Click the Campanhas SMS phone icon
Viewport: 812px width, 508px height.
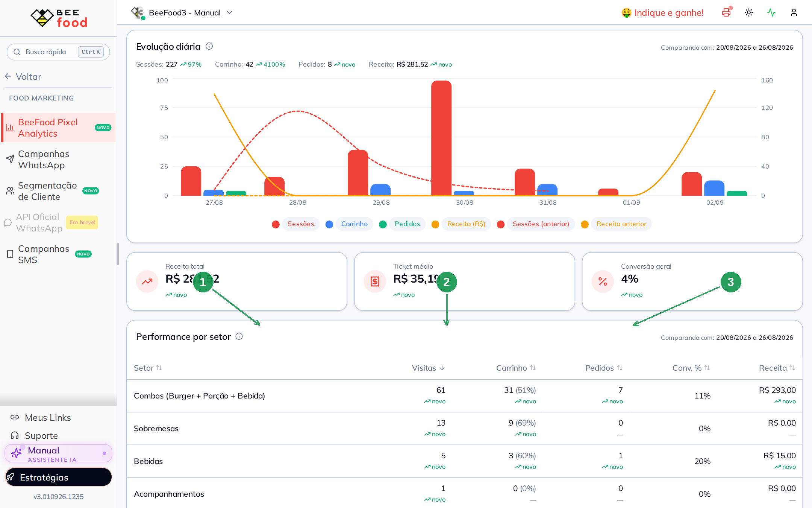[x=10, y=254]
